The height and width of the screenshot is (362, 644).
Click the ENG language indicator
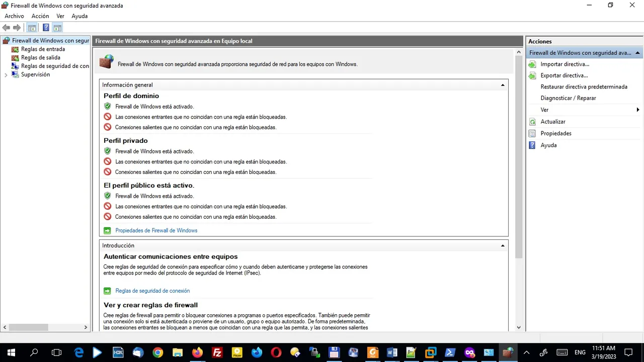click(x=580, y=352)
